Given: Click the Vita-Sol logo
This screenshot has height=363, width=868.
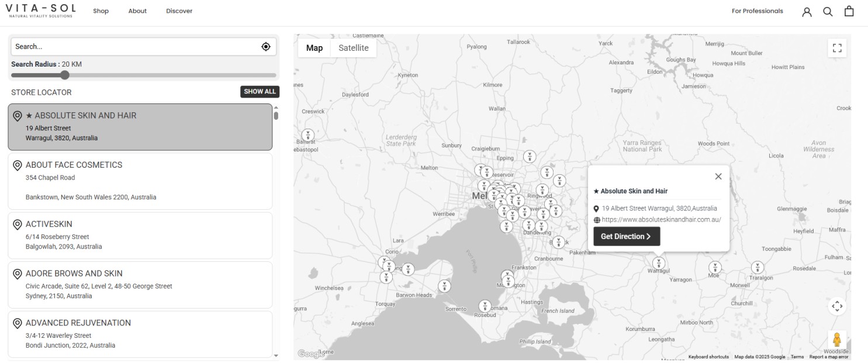Looking at the screenshot, I should tap(40, 11).
